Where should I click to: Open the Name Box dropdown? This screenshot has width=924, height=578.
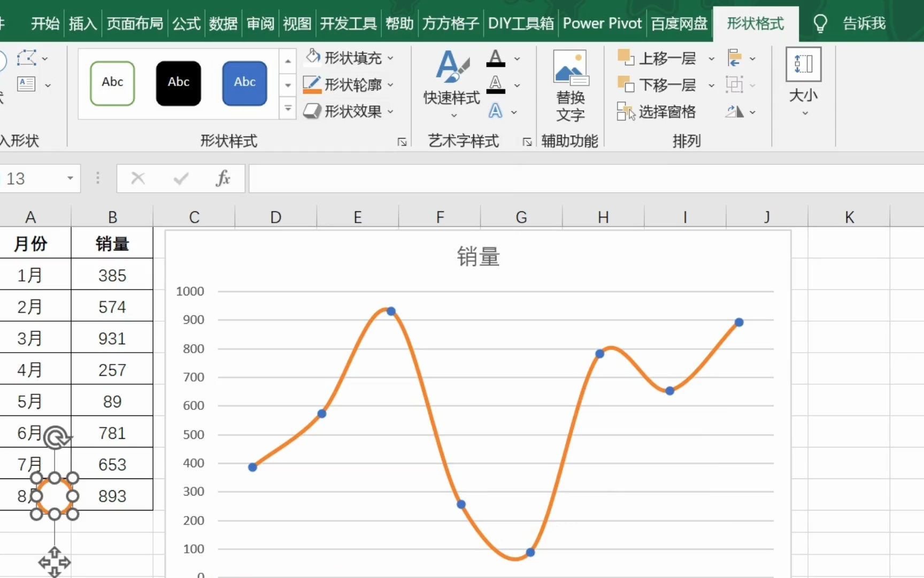point(70,178)
